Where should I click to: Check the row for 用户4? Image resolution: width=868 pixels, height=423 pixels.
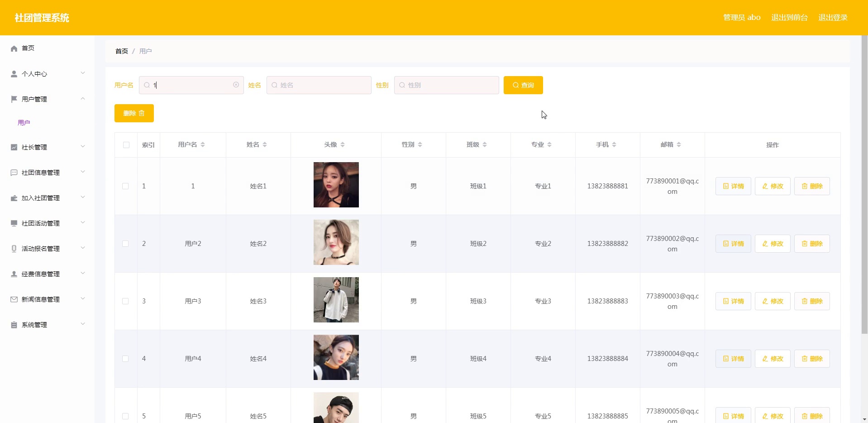tap(125, 359)
